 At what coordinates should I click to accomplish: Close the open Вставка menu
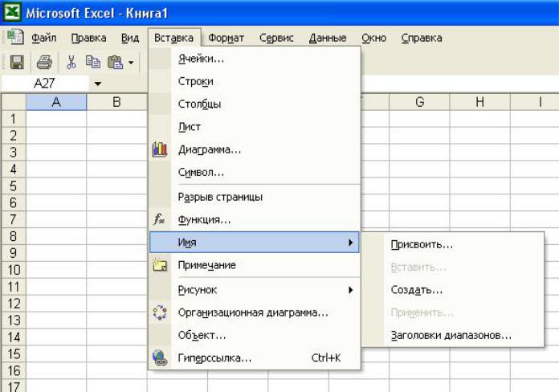point(174,38)
